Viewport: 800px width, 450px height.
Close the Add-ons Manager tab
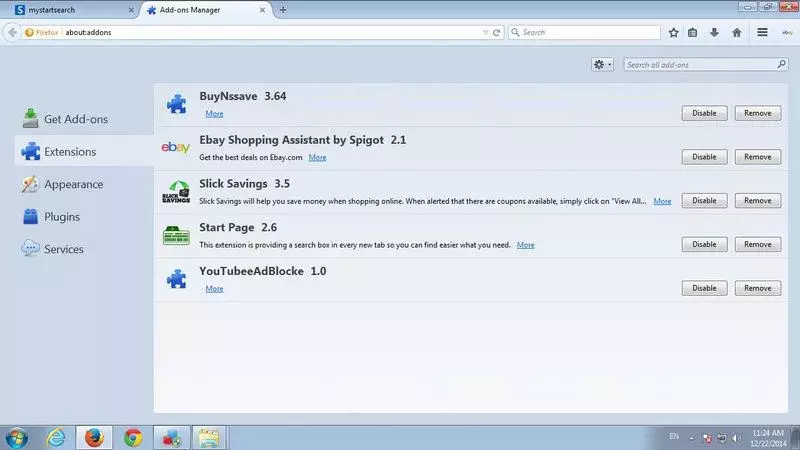(x=262, y=10)
